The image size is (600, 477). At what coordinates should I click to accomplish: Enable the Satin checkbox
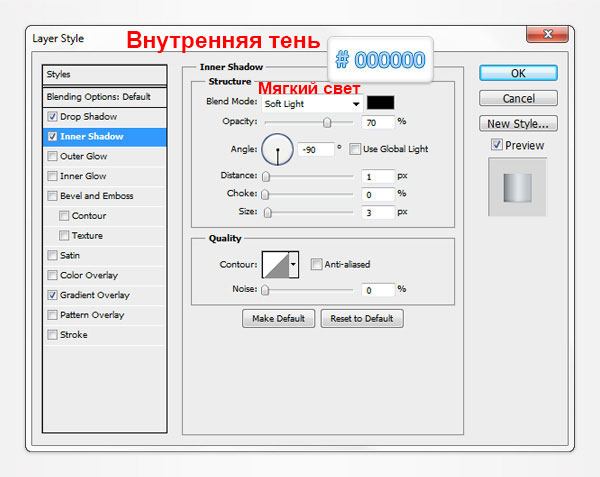[52, 255]
